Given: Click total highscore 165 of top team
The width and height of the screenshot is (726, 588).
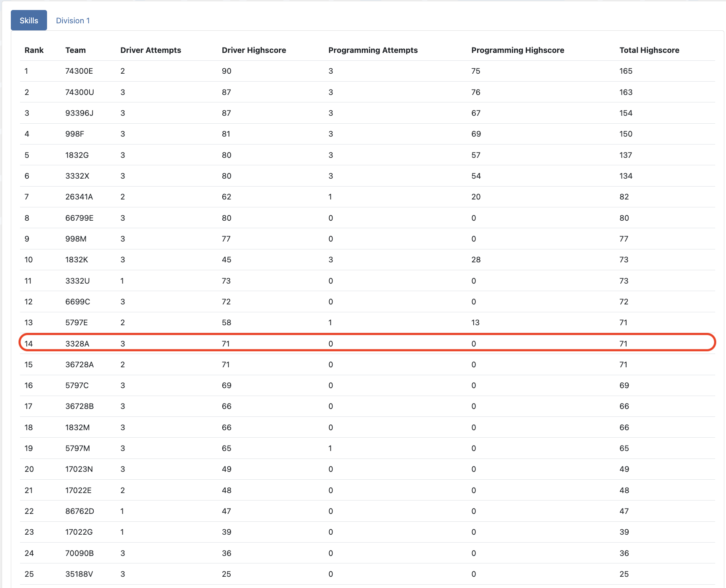Looking at the screenshot, I should click(x=626, y=71).
